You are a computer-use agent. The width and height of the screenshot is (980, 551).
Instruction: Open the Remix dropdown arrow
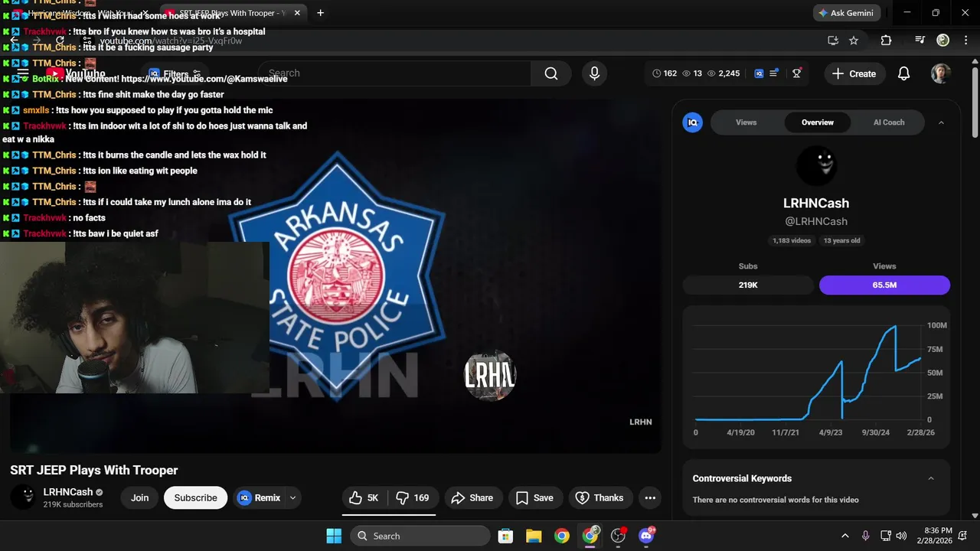tap(292, 497)
